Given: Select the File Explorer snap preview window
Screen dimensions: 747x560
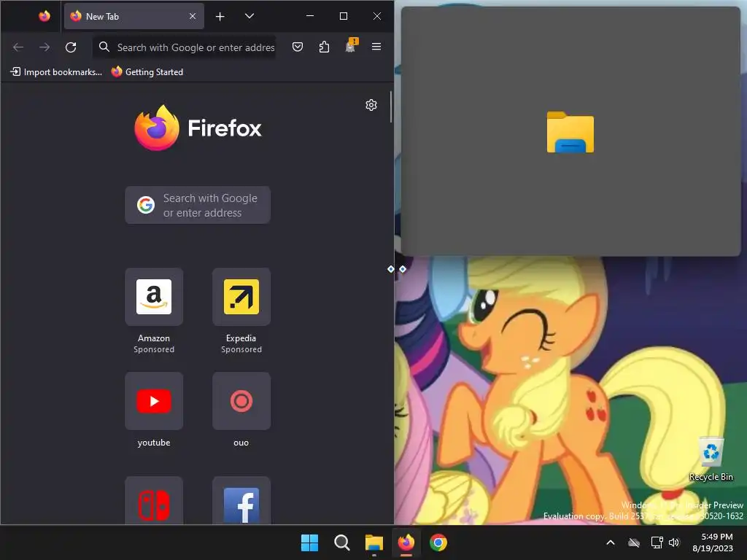Looking at the screenshot, I should click(x=570, y=131).
